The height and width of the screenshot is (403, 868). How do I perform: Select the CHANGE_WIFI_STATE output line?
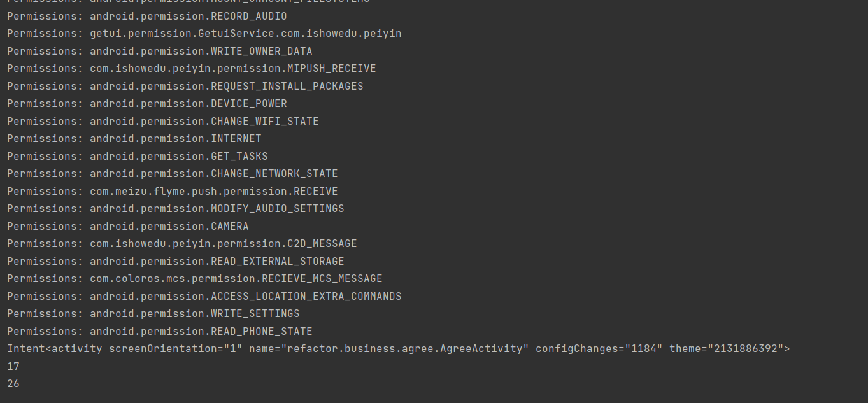[x=163, y=121]
